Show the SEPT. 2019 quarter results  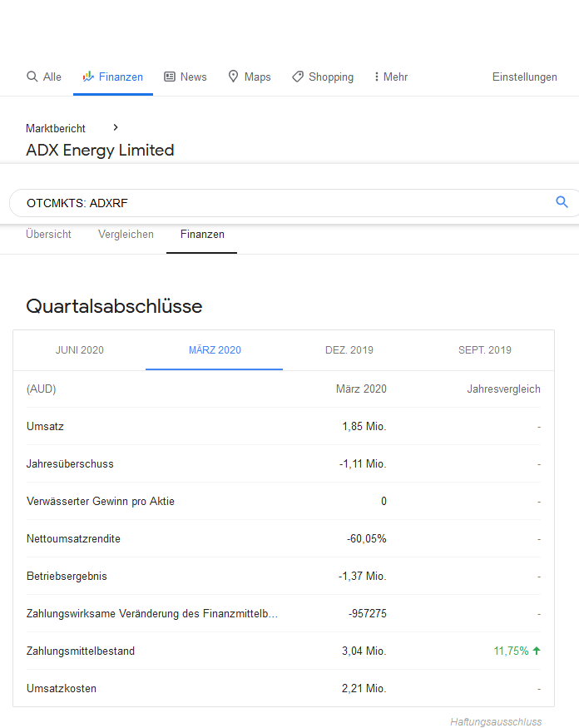tap(485, 350)
